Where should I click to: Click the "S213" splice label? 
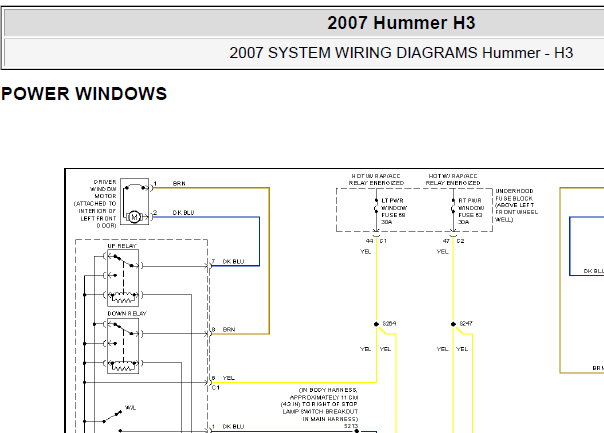351,426
